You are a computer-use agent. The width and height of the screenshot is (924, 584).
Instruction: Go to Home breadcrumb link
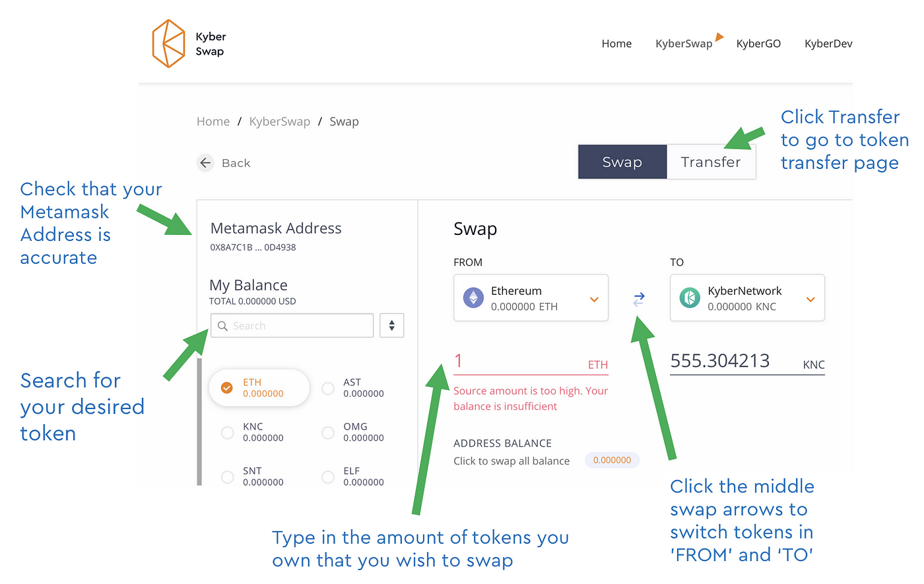pos(213,121)
